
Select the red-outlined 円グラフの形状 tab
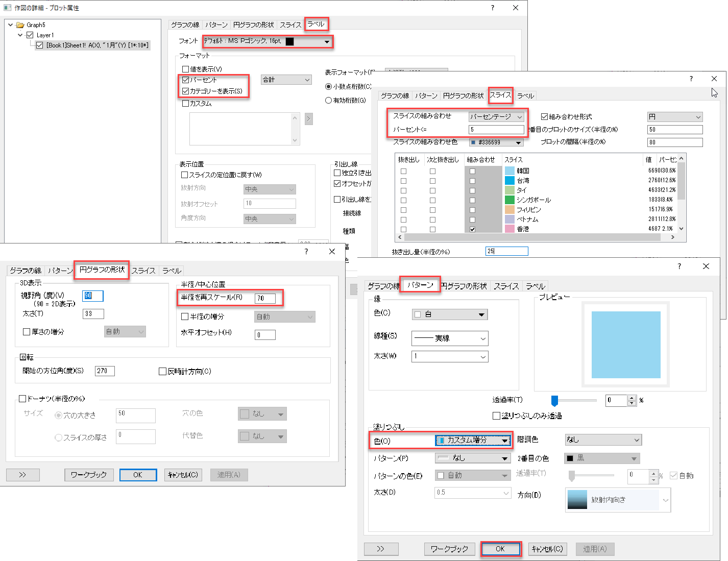(102, 270)
